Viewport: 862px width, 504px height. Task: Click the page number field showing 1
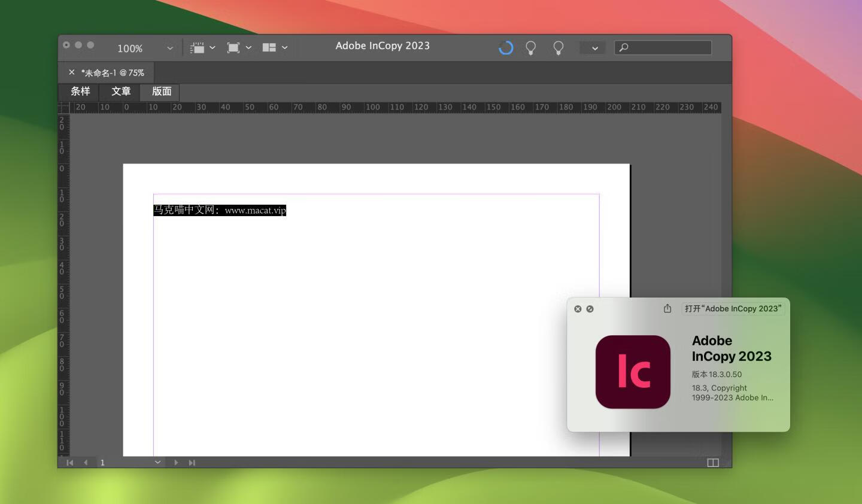tap(125, 463)
